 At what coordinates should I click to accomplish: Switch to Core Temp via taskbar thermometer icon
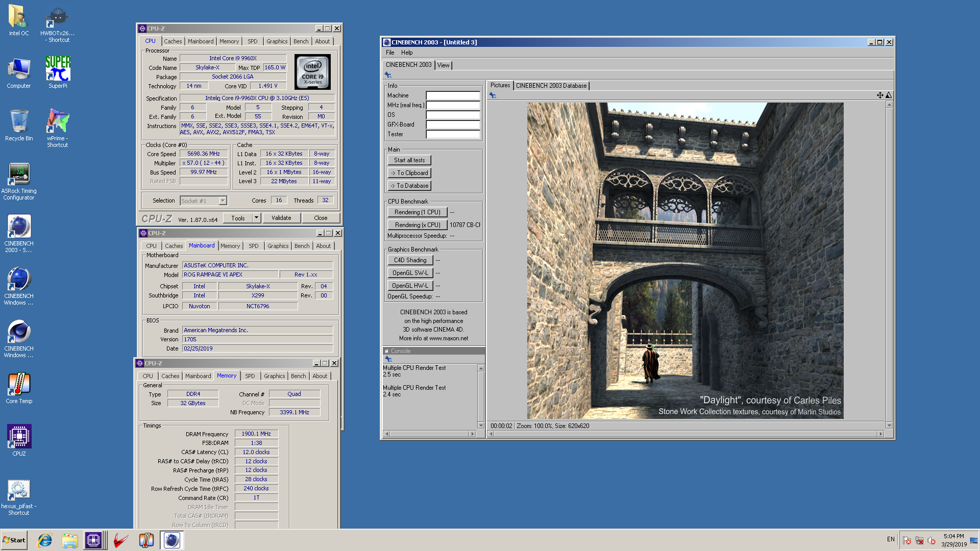coord(146,540)
